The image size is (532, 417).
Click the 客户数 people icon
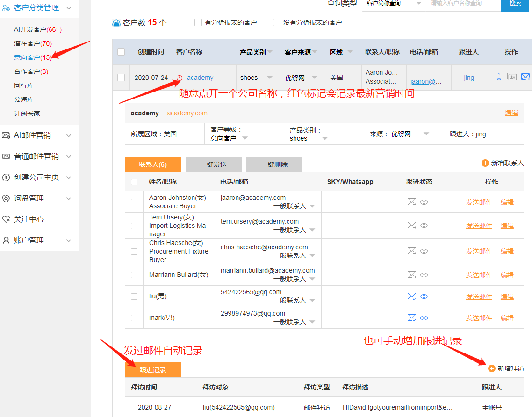pyautogui.click(x=116, y=23)
